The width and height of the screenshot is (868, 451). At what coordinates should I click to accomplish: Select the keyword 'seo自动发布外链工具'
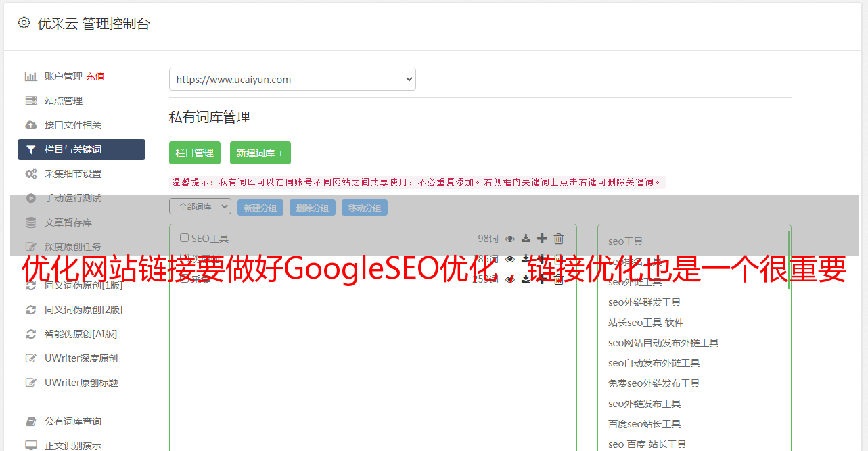[654, 363]
